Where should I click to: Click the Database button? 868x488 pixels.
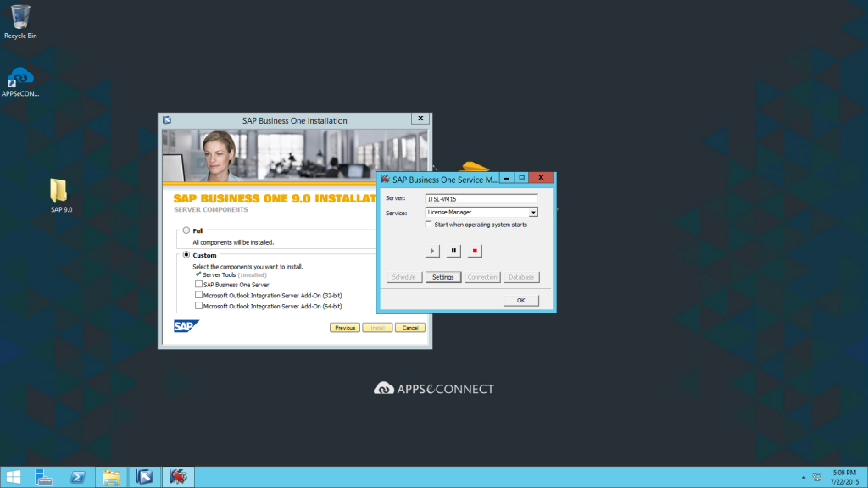coord(521,277)
